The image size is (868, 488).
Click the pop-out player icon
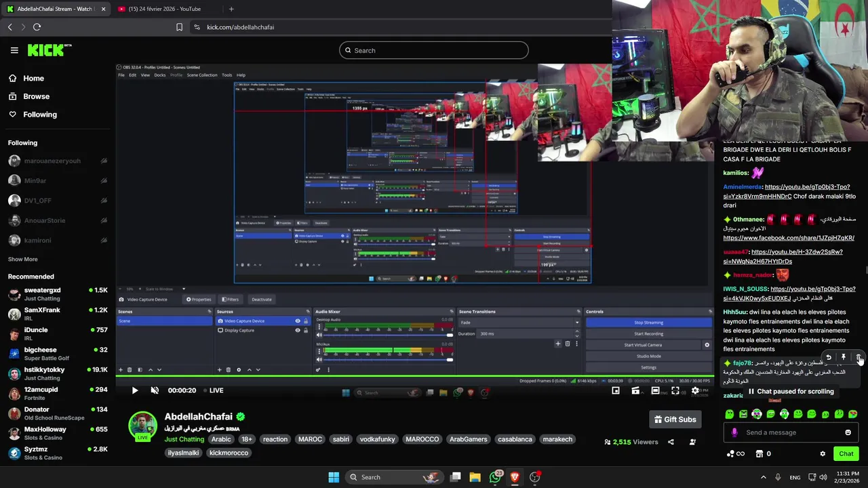pos(635,390)
